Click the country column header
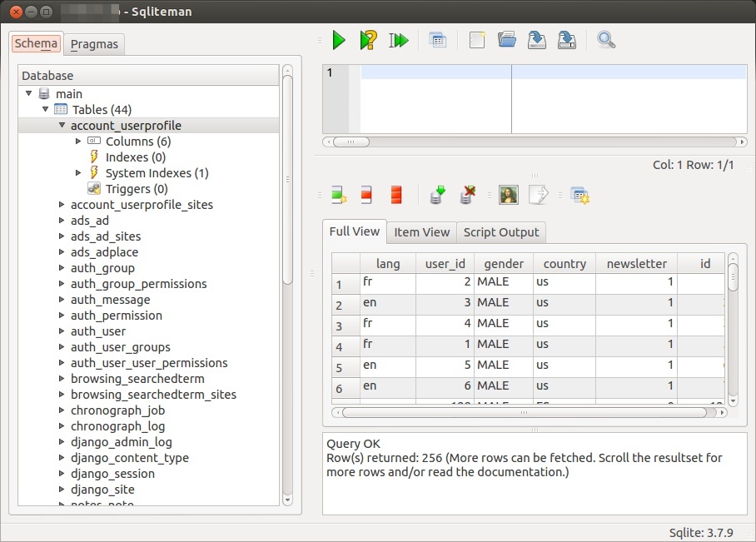 coord(565,264)
